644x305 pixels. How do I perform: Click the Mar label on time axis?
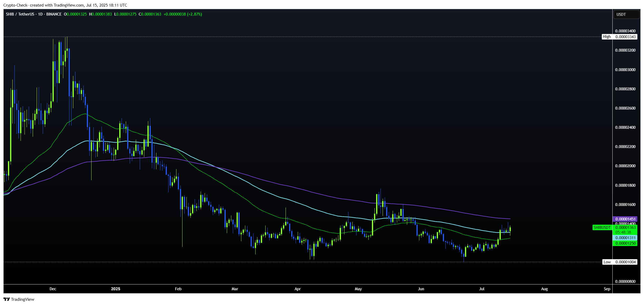(x=235, y=289)
